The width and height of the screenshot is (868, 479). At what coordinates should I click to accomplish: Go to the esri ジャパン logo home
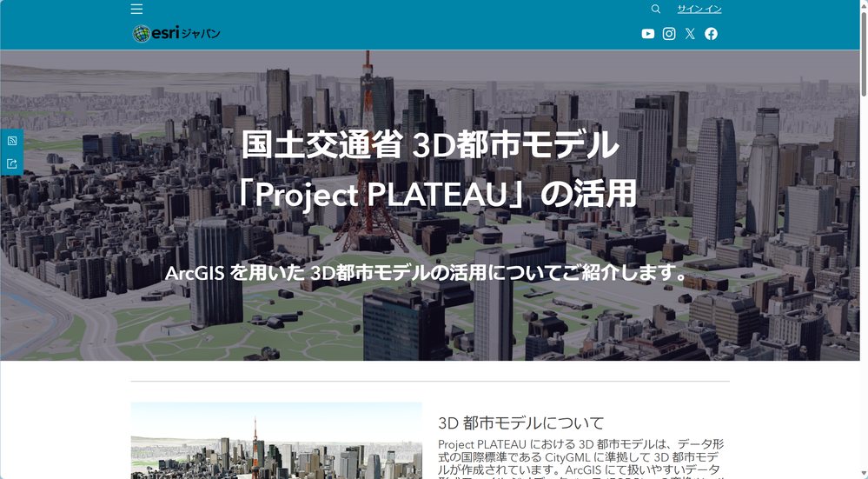pyautogui.click(x=176, y=34)
